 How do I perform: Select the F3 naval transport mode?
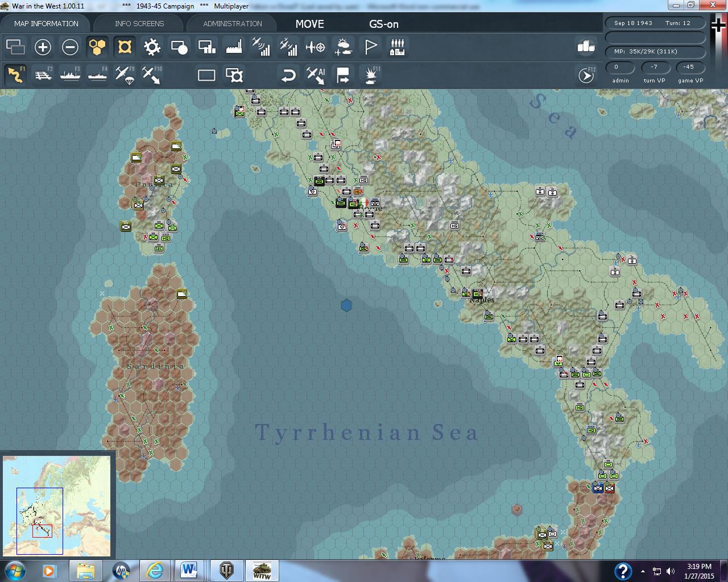coord(70,75)
